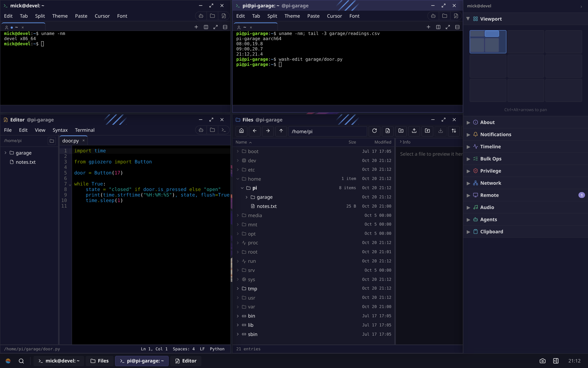Screen dimensions: 588x368
Task: Open Syntax menu in Editor
Action: [x=60, y=130]
